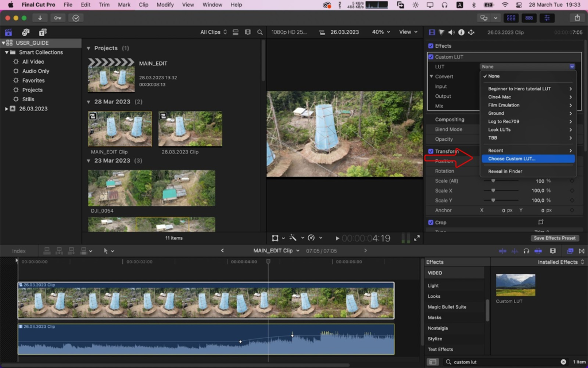This screenshot has width=588, height=368.
Task: Open the Photos and Audio sidebar
Action: click(x=25, y=32)
